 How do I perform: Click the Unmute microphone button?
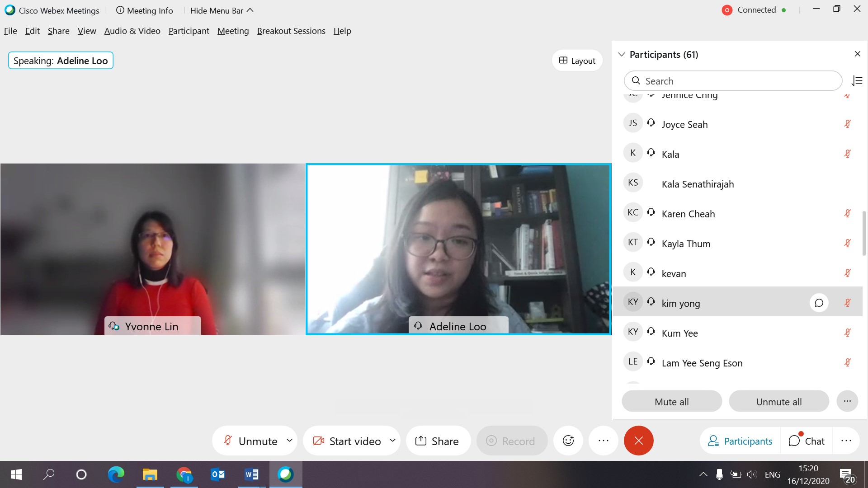tap(250, 441)
